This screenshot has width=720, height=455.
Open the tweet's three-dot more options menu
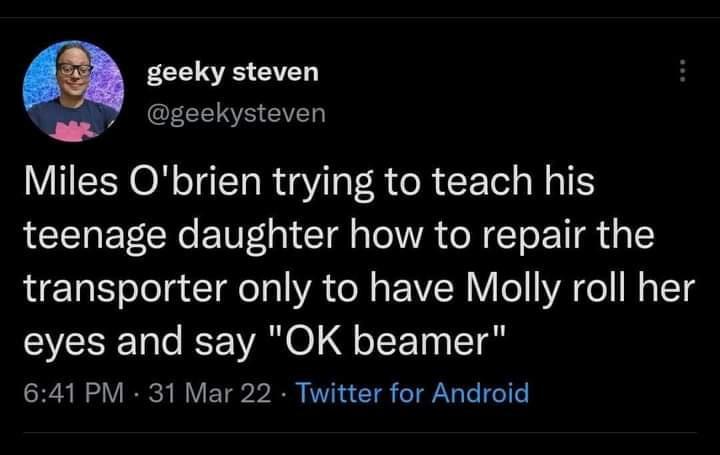[682, 72]
